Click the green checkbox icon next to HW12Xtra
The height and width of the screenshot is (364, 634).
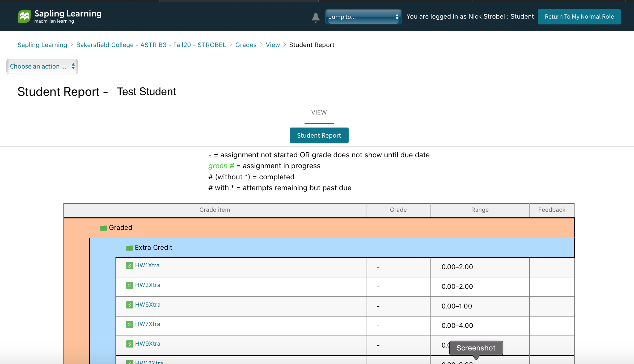pos(130,362)
